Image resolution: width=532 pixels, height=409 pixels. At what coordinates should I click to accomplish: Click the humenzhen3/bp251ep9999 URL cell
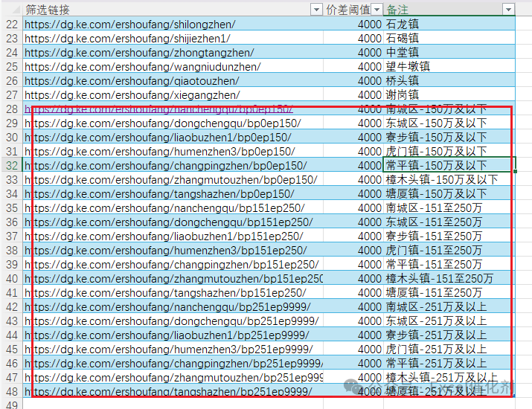click(x=173, y=350)
